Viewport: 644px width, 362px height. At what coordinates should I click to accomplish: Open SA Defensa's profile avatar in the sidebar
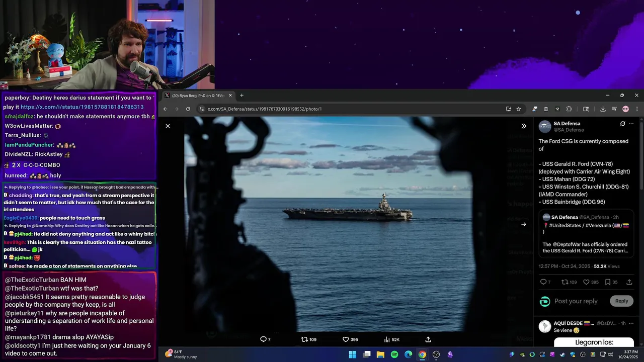tap(545, 127)
